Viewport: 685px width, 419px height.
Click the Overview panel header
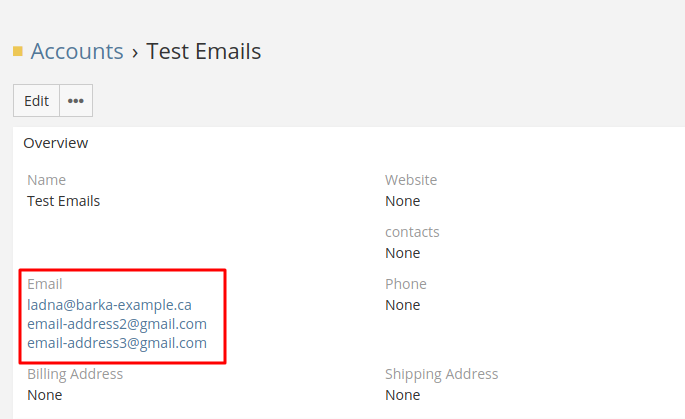(56, 143)
